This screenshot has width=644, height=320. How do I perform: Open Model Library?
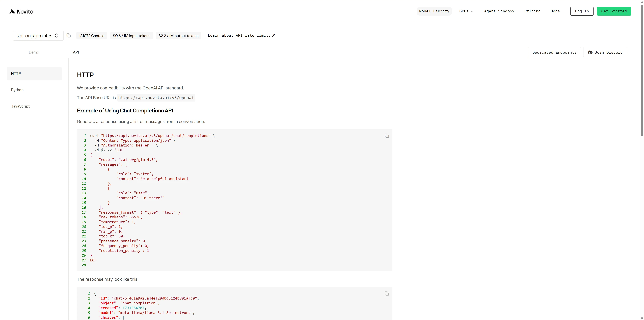click(x=434, y=11)
